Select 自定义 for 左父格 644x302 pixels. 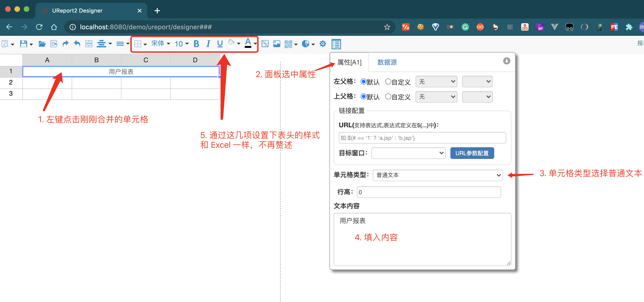388,82
